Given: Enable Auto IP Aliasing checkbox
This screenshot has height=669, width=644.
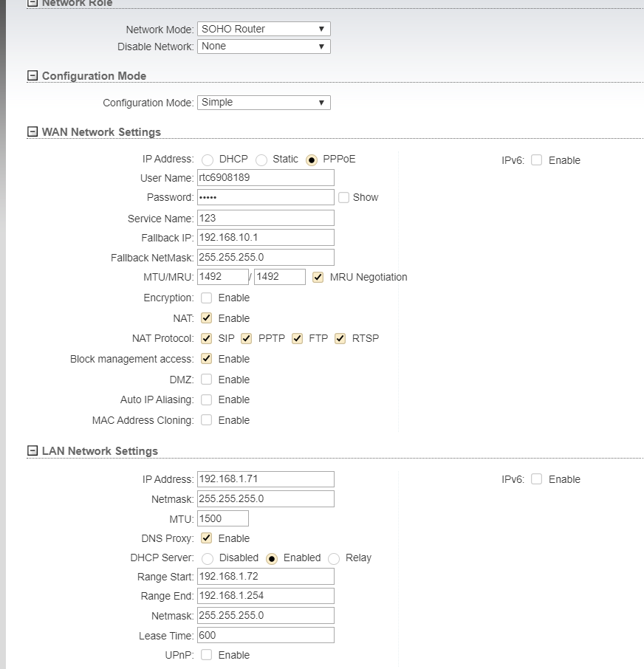Looking at the screenshot, I should (x=207, y=399).
